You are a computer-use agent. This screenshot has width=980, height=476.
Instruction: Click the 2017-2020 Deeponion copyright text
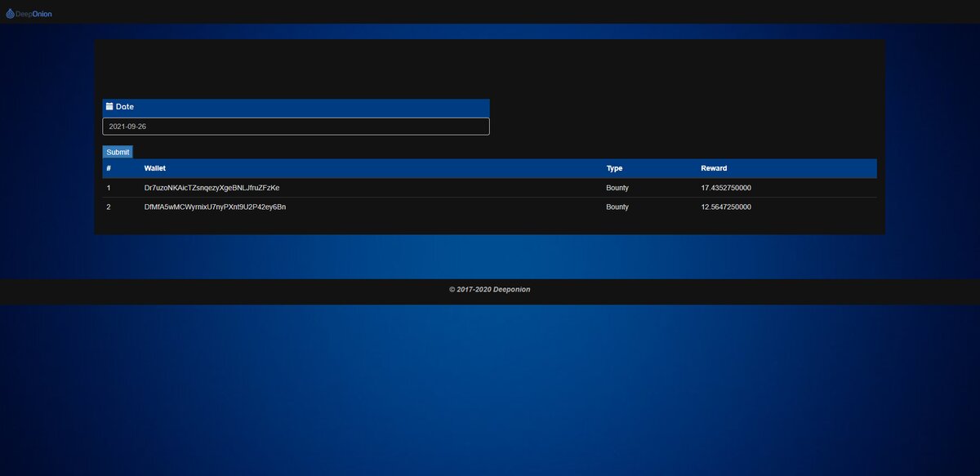coord(490,289)
